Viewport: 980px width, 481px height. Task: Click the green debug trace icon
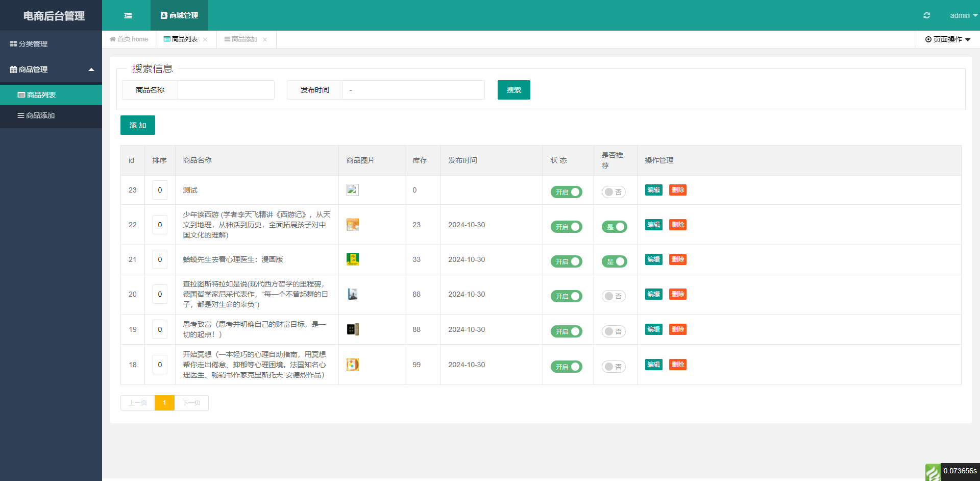coord(933,472)
